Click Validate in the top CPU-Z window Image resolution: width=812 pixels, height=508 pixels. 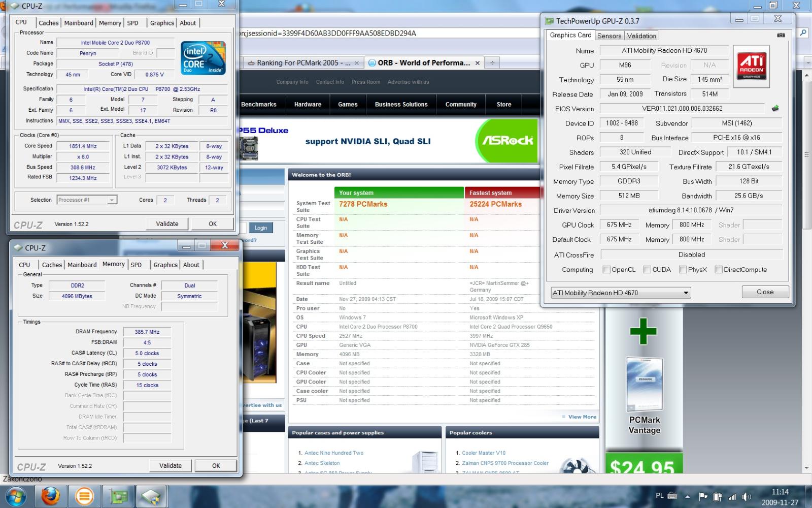[167, 224]
